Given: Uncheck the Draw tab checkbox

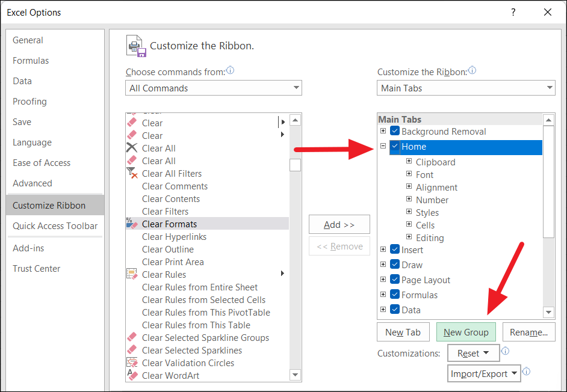Looking at the screenshot, I should click(x=394, y=265).
